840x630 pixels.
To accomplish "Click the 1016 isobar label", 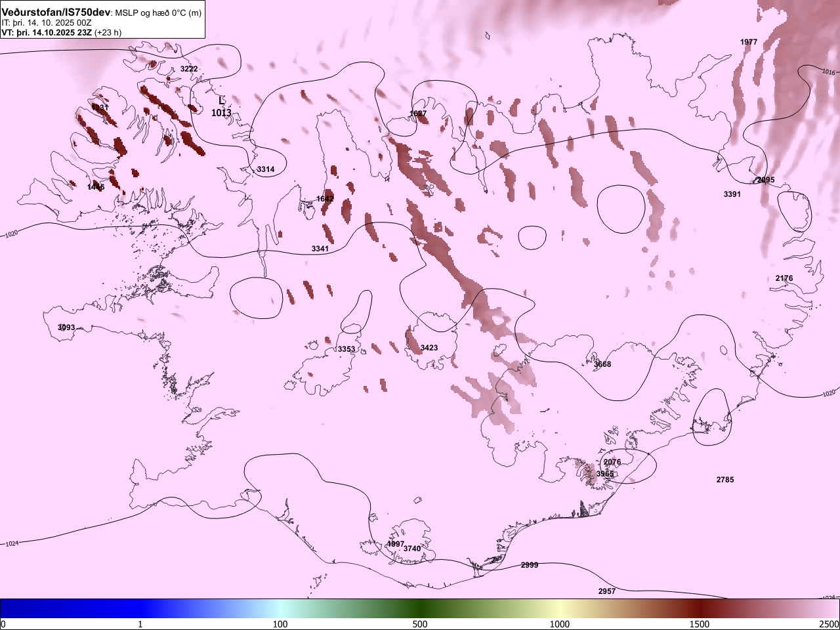I will (828, 72).
